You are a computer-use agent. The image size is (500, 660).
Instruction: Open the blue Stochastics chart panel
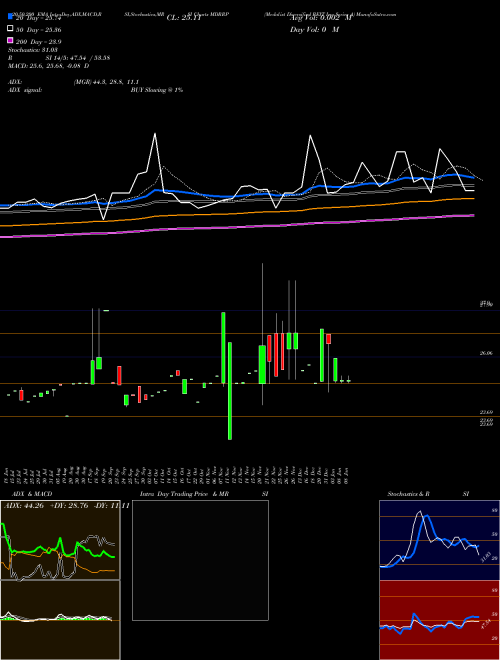point(439,540)
